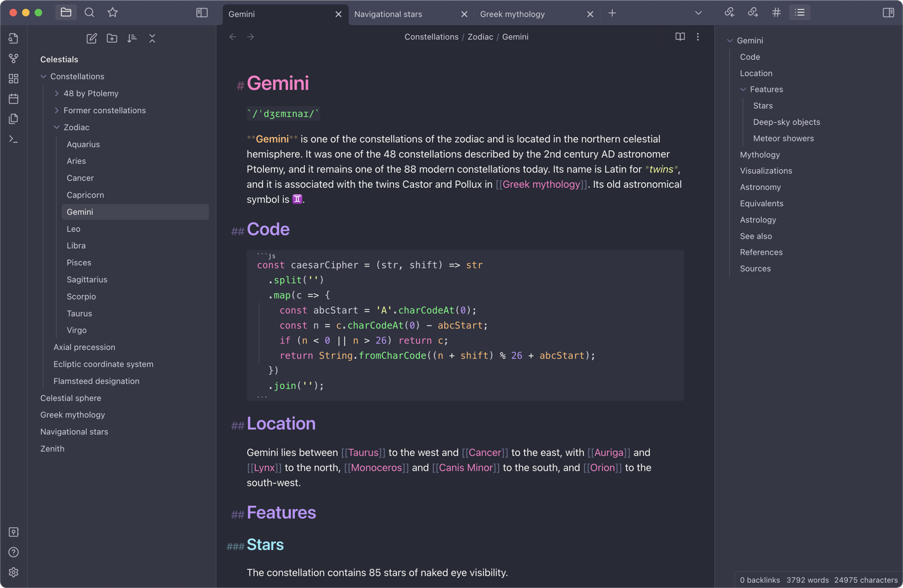Open the search magnifier icon
Screen dimensions: 903x588
pos(89,13)
